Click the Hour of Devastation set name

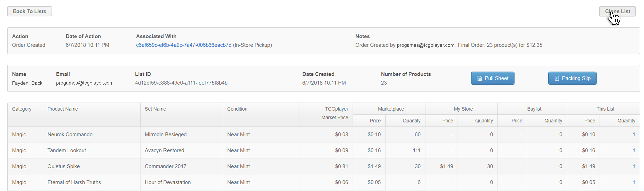[167, 182]
